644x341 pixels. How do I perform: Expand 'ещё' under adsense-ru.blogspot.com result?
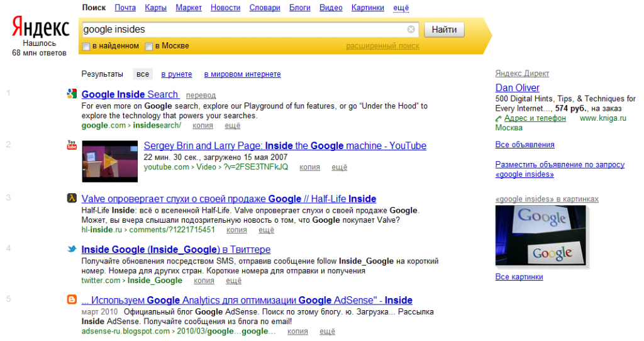[x=327, y=332]
